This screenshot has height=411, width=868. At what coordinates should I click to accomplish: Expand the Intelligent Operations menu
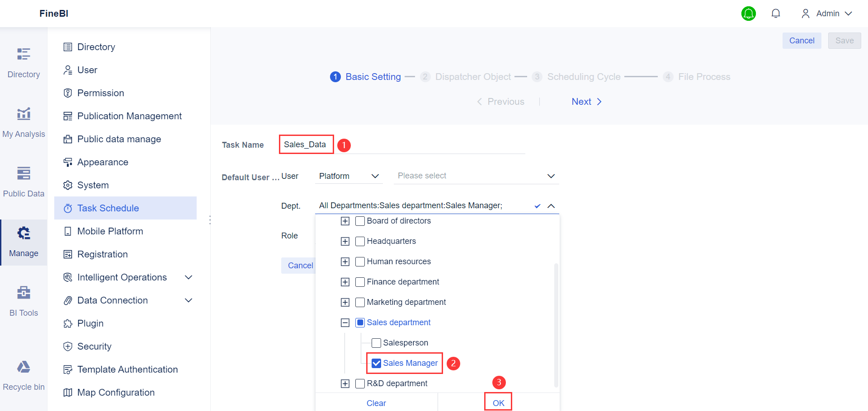122,277
